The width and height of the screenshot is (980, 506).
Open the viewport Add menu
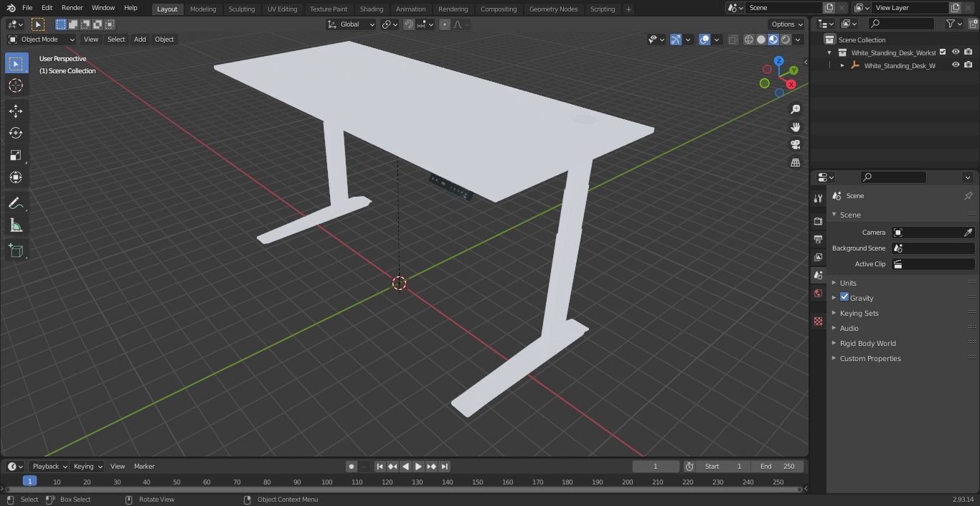coord(140,39)
